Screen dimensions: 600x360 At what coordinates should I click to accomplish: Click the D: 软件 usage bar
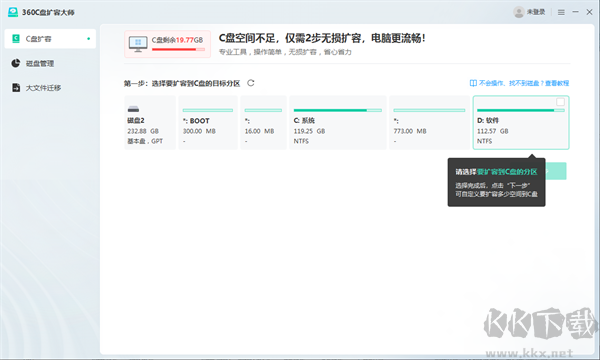coord(521,110)
